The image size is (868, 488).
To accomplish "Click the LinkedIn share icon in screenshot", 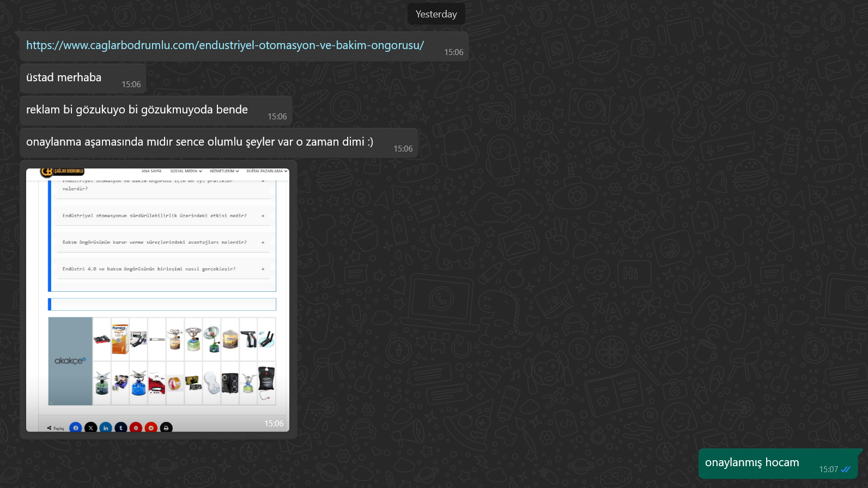I will point(106,428).
